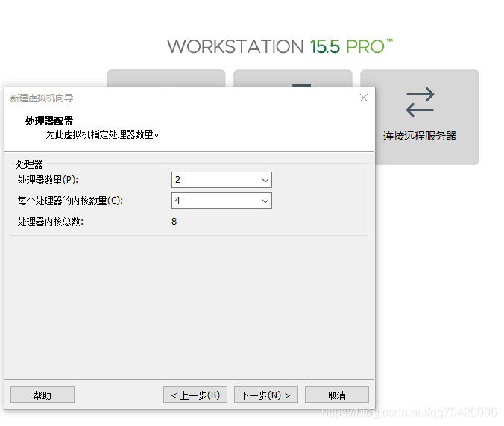Screen dimensions: 504x426
Task: Cancel the wizard with 取消 button
Action: coord(336,395)
